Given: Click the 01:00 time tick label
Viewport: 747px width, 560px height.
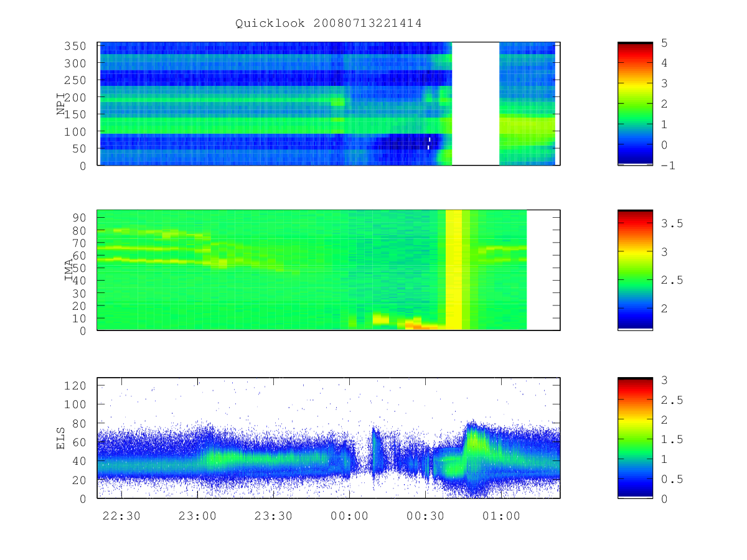Looking at the screenshot, I should point(502,516).
